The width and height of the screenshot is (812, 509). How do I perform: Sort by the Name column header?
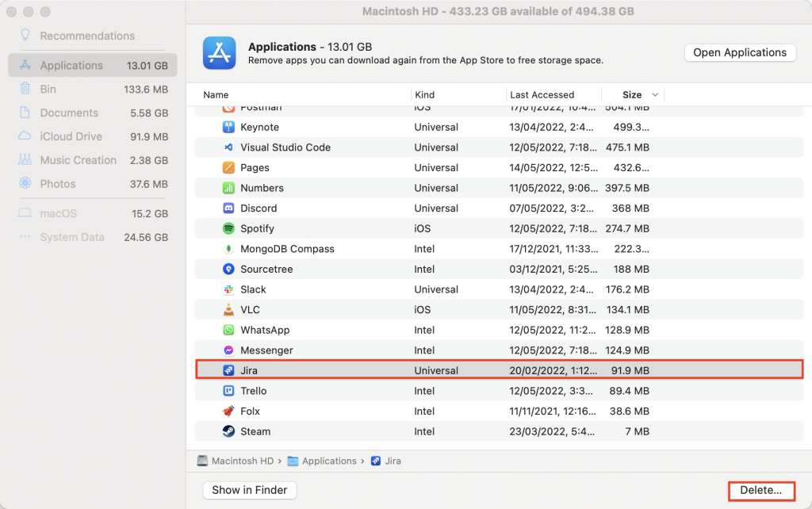216,95
